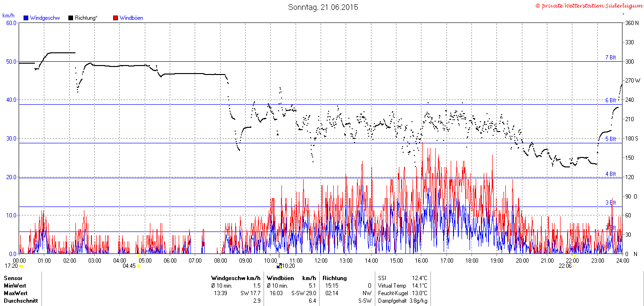Screen dimensions: 644x306
Task: Click the Sensor row header
Action: pyautogui.click(x=13, y=278)
